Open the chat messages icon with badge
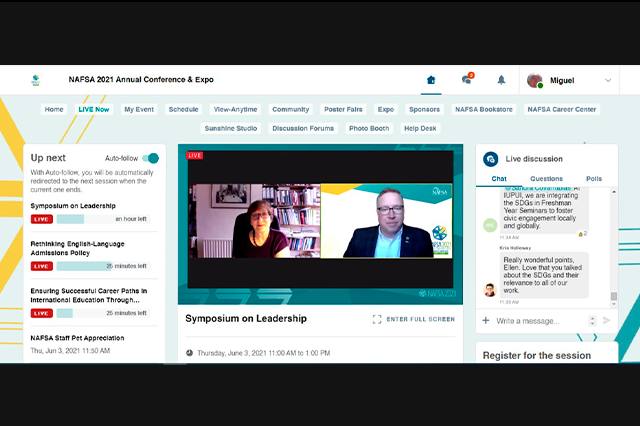This screenshot has height=426, width=640. [x=467, y=79]
